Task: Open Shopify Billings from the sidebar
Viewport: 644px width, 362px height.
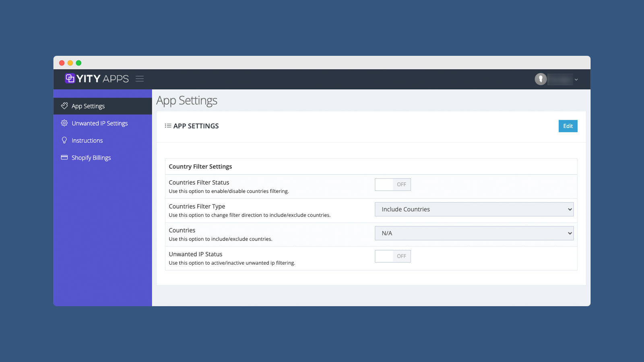Action: tap(91, 157)
